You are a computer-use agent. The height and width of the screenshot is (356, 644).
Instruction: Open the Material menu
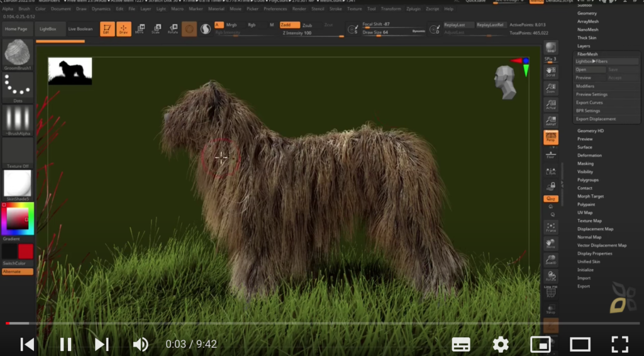(x=216, y=9)
